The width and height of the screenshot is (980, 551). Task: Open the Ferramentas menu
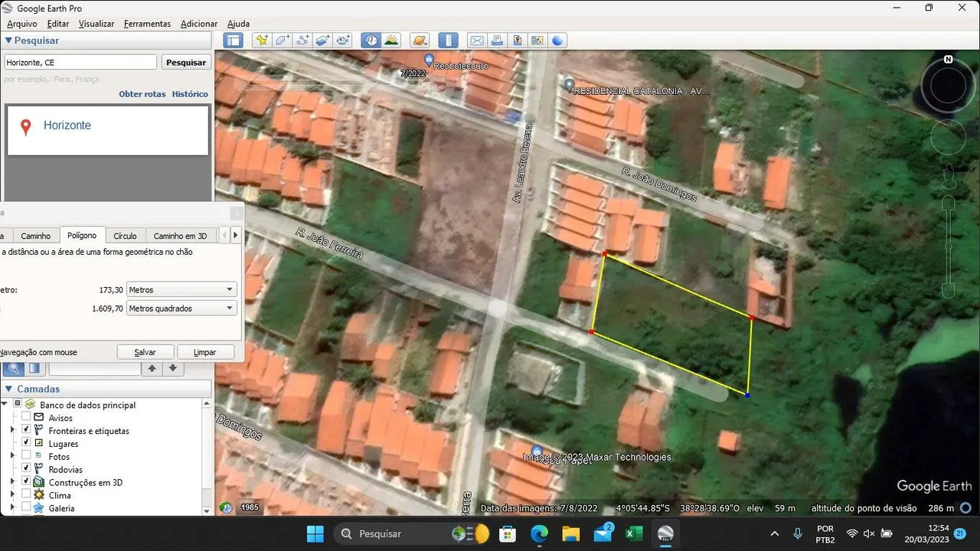click(x=147, y=24)
